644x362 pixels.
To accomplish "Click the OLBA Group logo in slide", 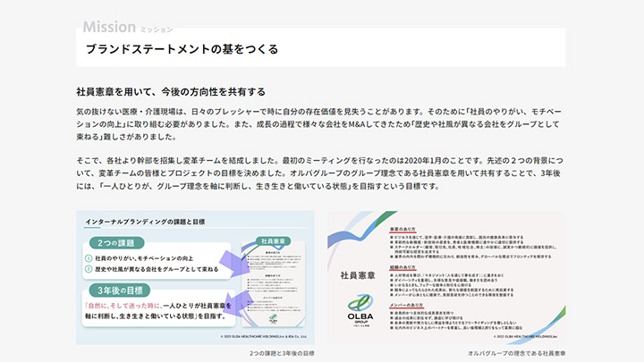I will (x=360, y=309).
